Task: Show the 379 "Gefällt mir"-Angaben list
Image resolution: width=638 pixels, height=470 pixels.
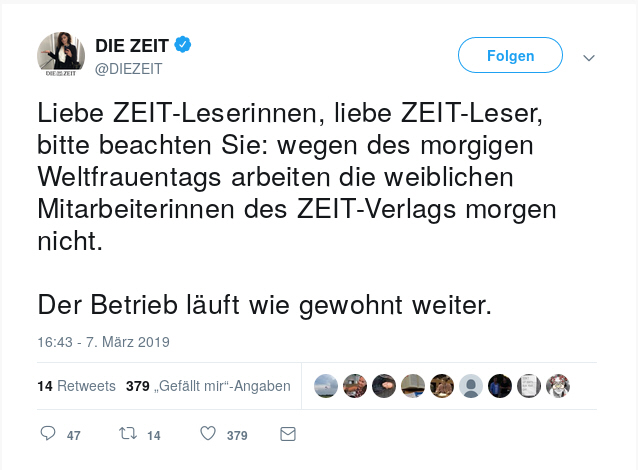Action: tap(208, 386)
